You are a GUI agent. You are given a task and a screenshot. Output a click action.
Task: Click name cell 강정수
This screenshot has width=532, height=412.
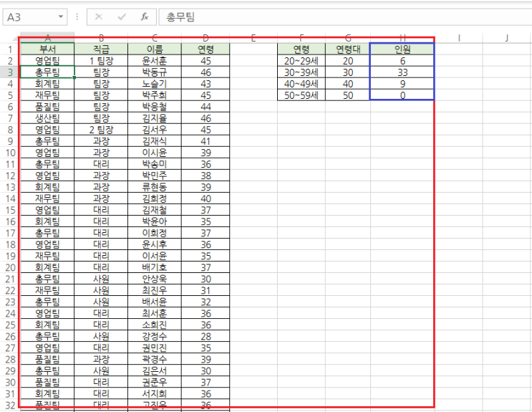(x=155, y=336)
